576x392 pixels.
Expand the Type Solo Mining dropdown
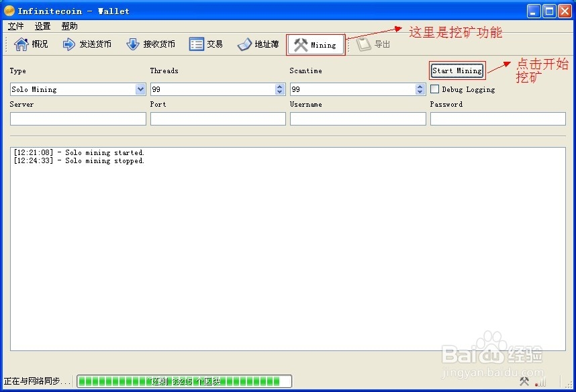(x=140, y=89)
